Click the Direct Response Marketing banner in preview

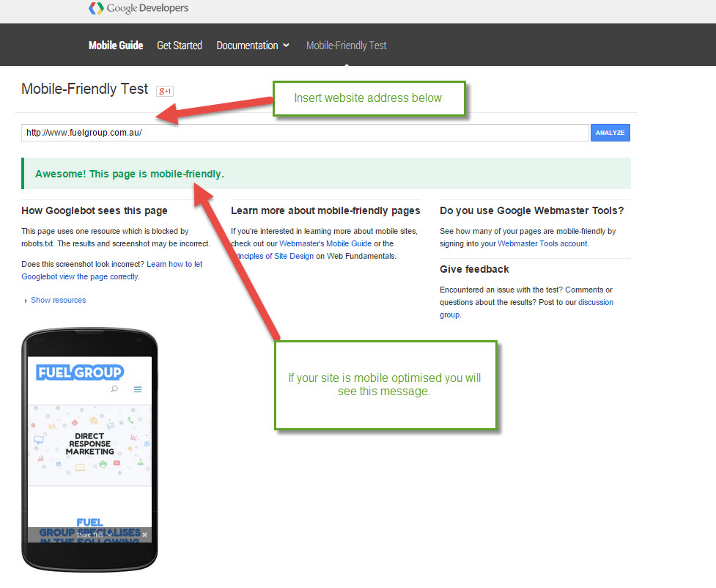click(x=89, y=444)
